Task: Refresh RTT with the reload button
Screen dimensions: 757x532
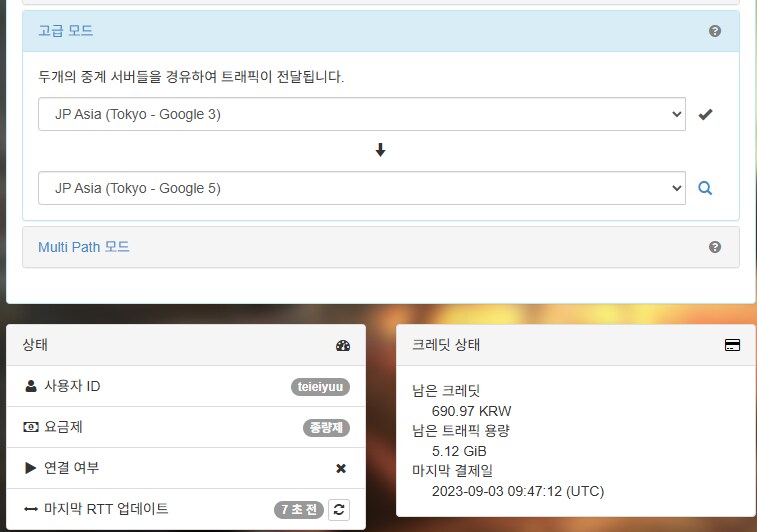Action: click(x=339, y=509)
